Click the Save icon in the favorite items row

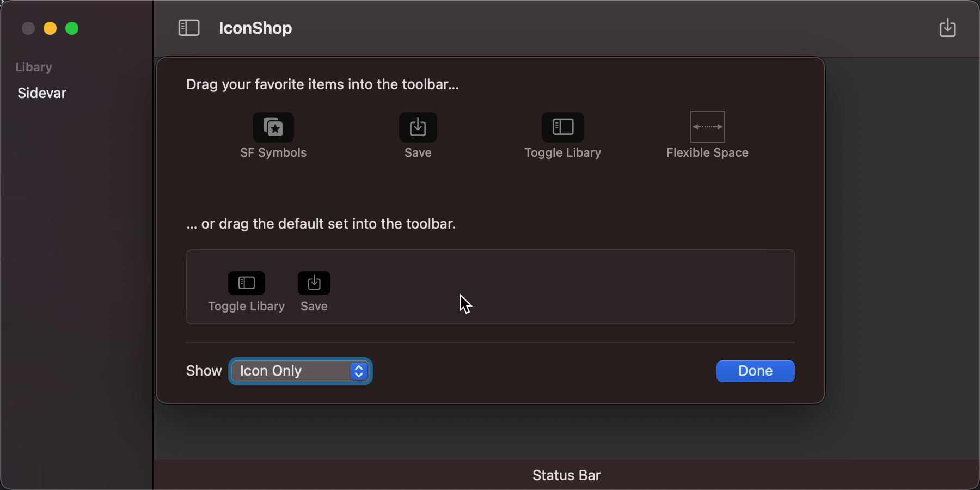[x=418, y=127]
